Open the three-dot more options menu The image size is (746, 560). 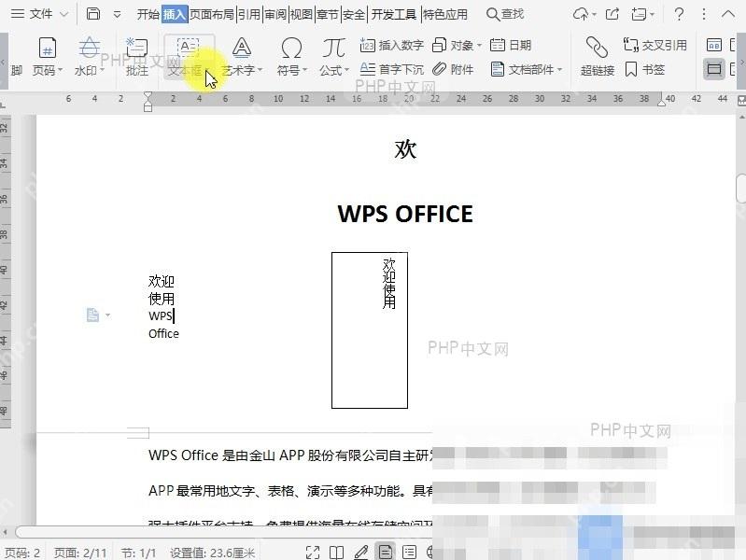[x=704, y=14]
